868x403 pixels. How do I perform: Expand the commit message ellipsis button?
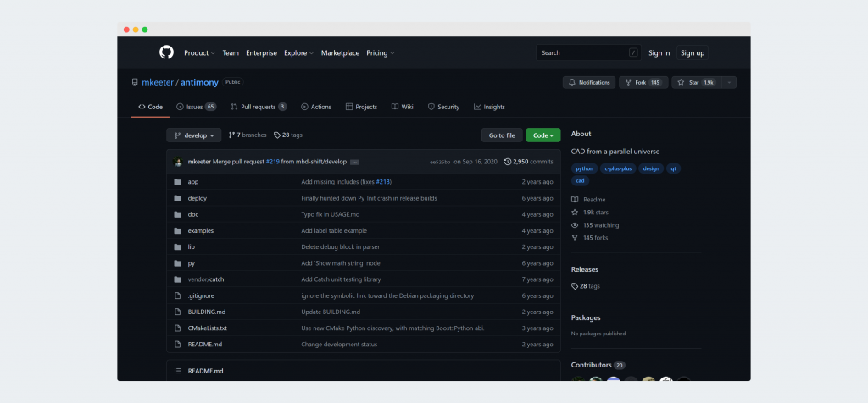pyautogui.click(x=354, y=162)
